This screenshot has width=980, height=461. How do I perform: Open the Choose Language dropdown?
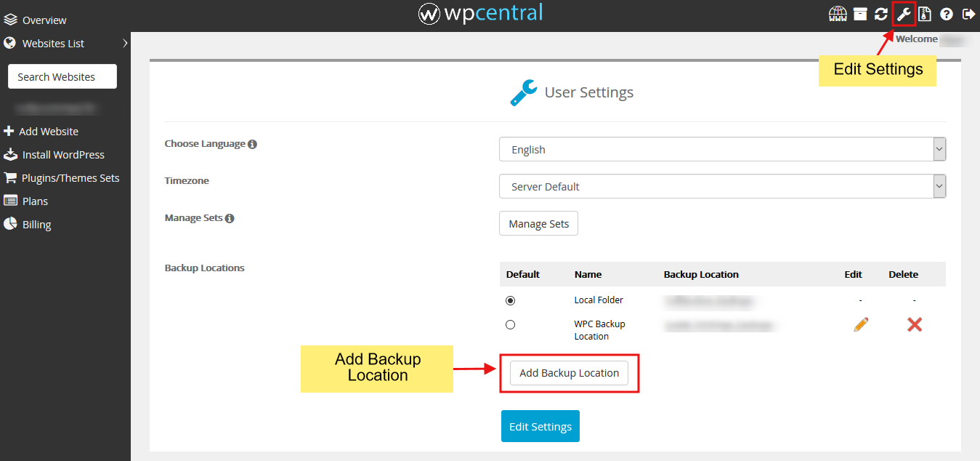723,149
